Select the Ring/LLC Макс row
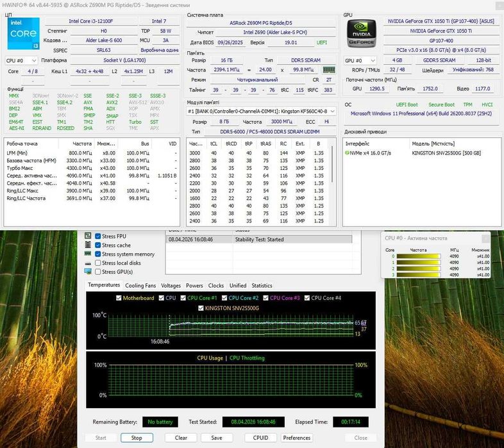 tap(92, 190)
